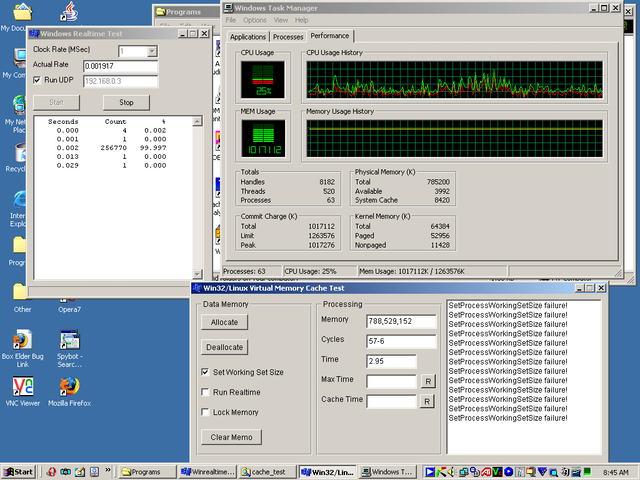This screenshot has width=640, height=480.
Task: Click the blue play arrow tray icon
Action: point(430,472)
